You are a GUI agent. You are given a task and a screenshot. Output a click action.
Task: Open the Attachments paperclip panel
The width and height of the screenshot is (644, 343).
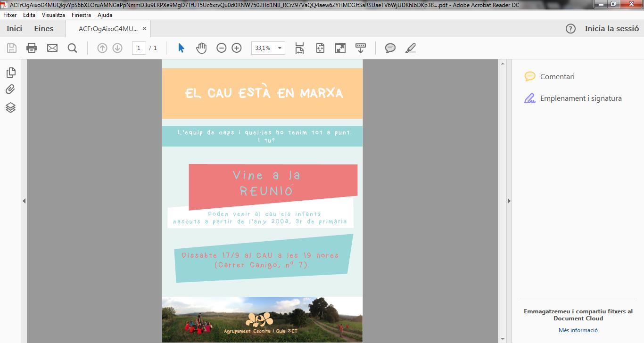(11, 90)
